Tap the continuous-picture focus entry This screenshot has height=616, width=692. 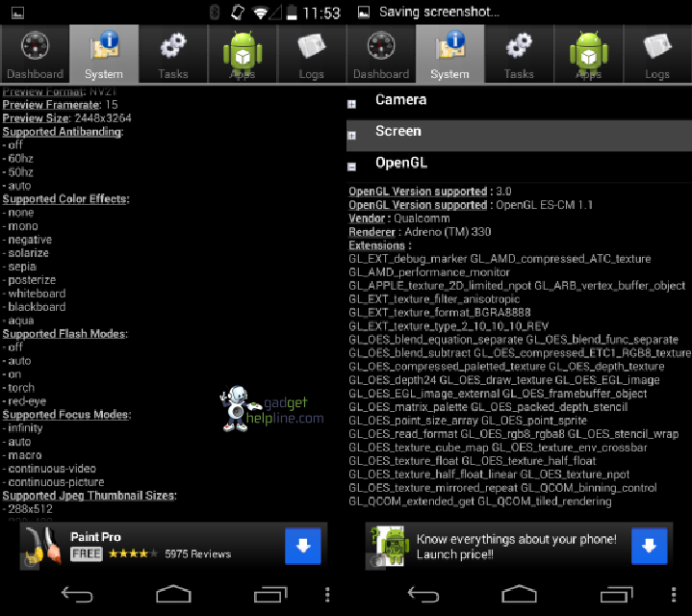53,482
